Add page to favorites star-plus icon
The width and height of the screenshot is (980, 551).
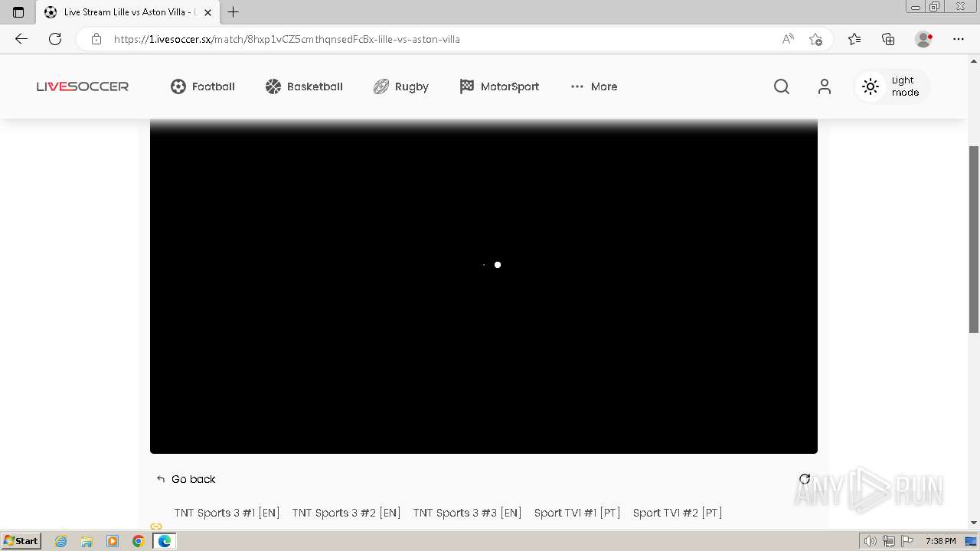(815, 39)
